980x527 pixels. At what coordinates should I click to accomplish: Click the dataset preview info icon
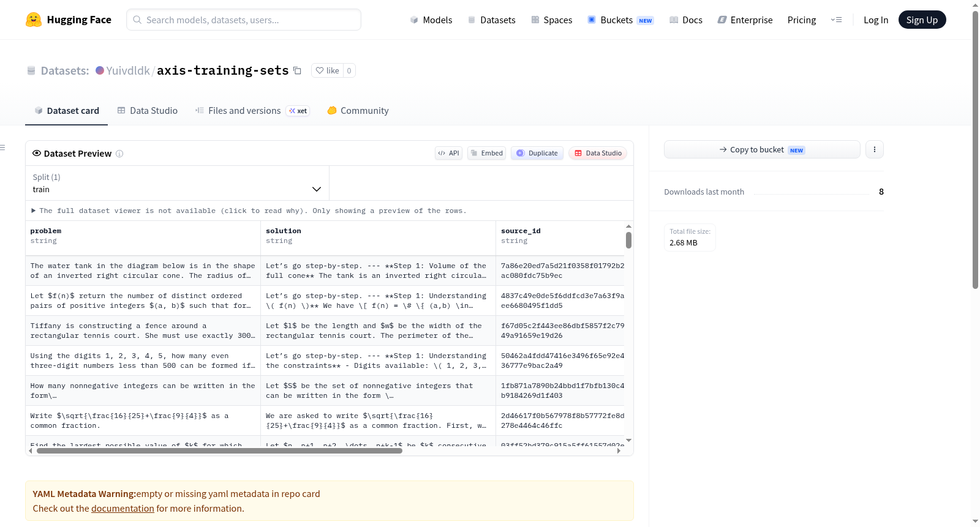pyautogui.click(x=119, y=154)
